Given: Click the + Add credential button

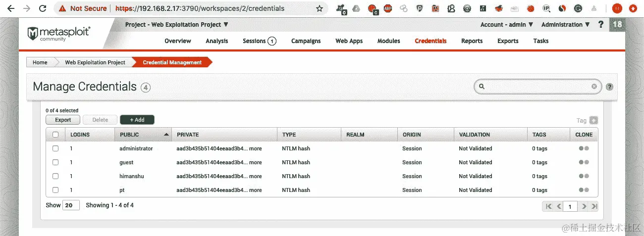Looking at the screenshot, I should (137, 120).
